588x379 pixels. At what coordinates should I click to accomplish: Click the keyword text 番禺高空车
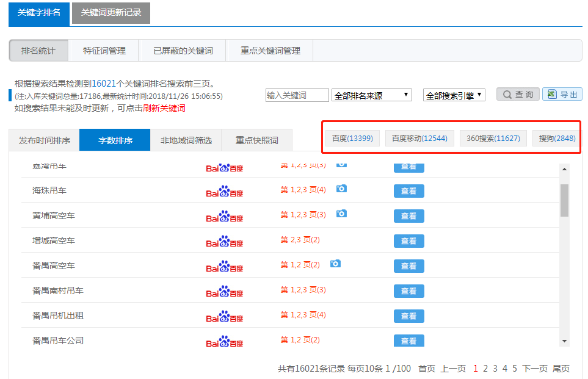[x=54, y=265]
